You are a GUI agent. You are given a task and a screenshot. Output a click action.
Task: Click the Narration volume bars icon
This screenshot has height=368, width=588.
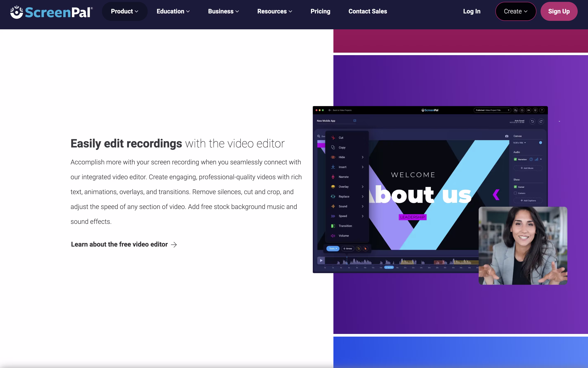(x=536, y=159)
